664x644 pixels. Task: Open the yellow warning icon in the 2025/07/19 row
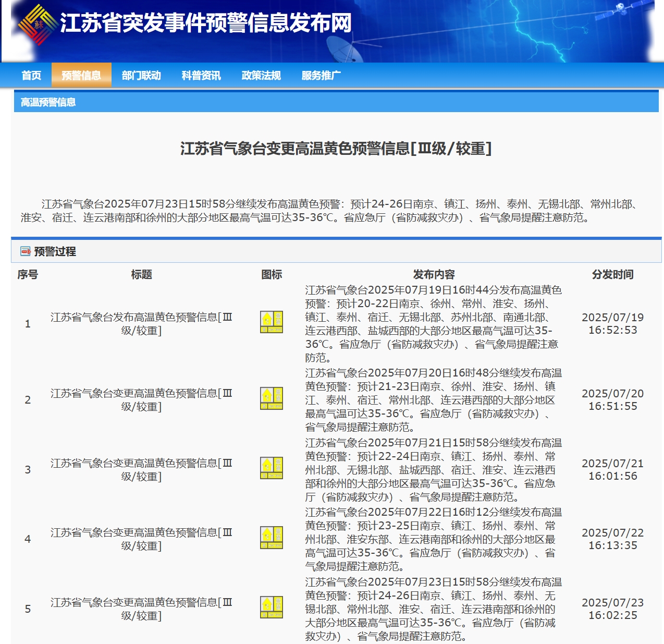(272, 322)
